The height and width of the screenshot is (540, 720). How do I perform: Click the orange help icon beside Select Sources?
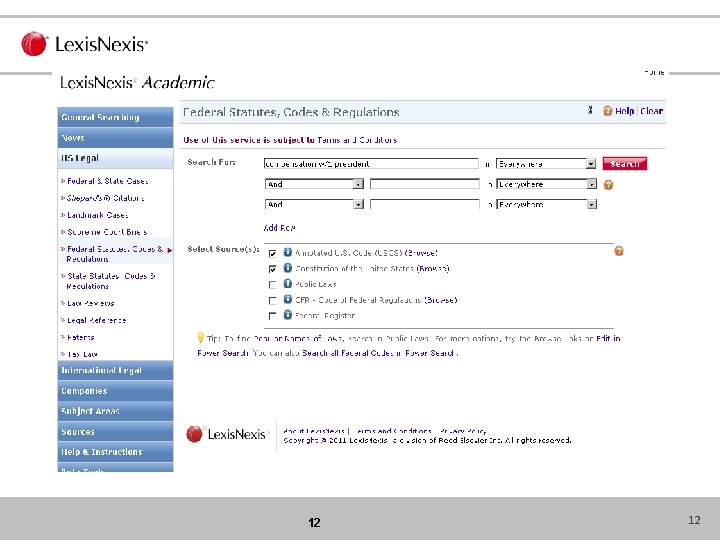[x=619, y=251]
